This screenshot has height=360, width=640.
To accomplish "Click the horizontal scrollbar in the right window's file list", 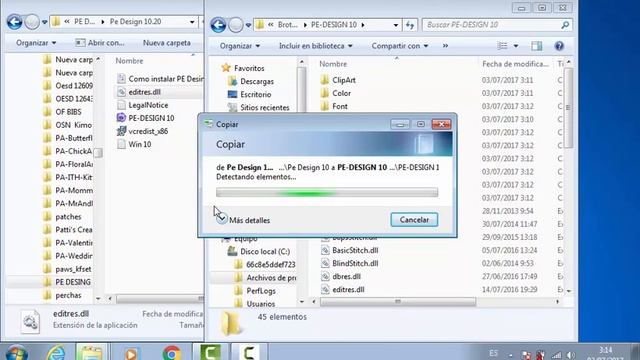I will pos(398,302).
